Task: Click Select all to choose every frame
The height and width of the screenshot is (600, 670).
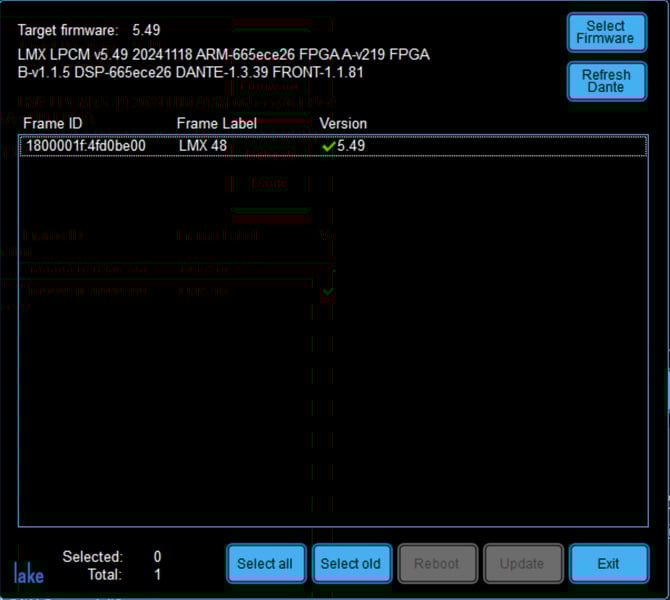Action: click(265, 563)
